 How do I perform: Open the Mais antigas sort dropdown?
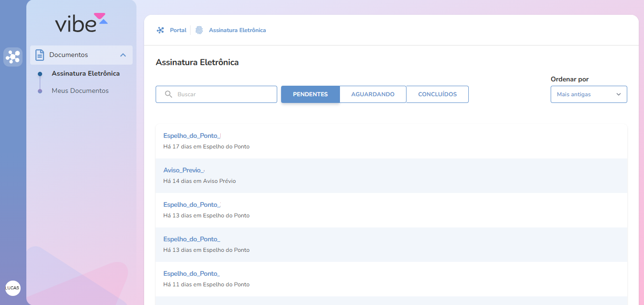pos(588,94)
